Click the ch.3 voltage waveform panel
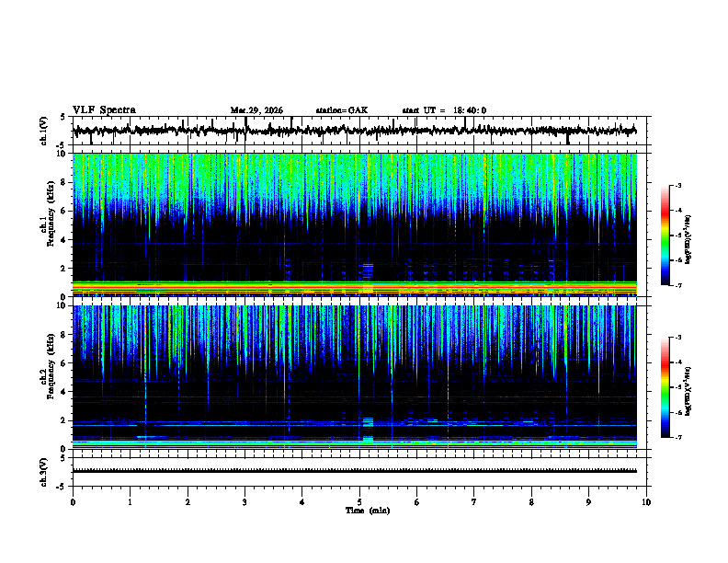The image size is (728, 563). pos(358,472)
